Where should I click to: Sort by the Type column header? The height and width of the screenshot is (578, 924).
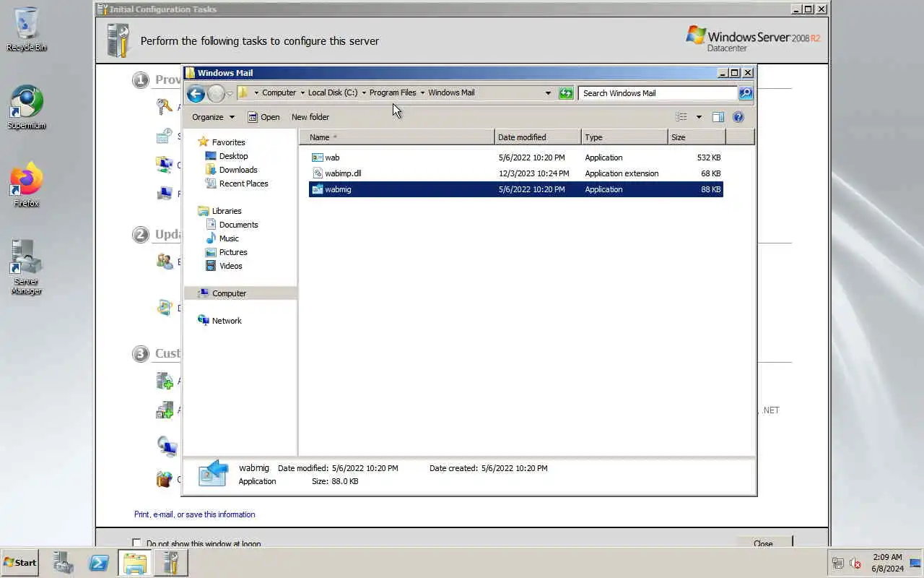624,137
